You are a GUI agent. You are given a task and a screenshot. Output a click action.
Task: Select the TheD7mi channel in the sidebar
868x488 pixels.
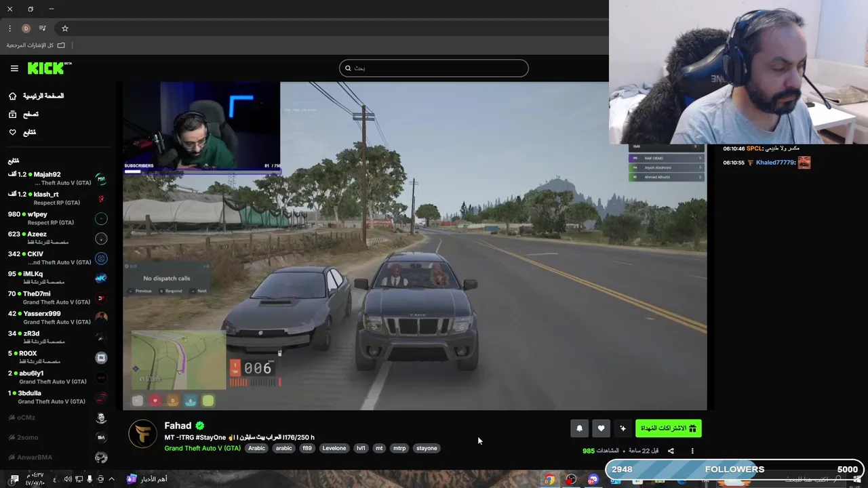[x=57, y=298]
